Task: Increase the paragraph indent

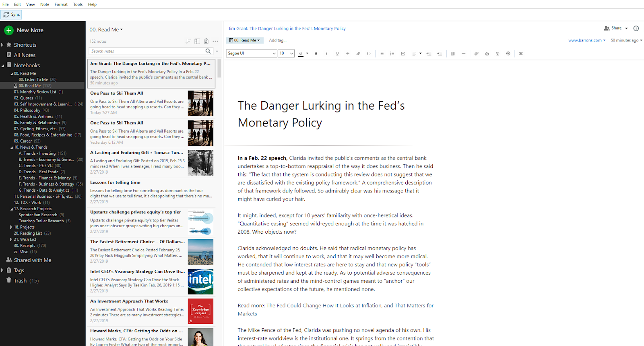Action: click(440, 54)
